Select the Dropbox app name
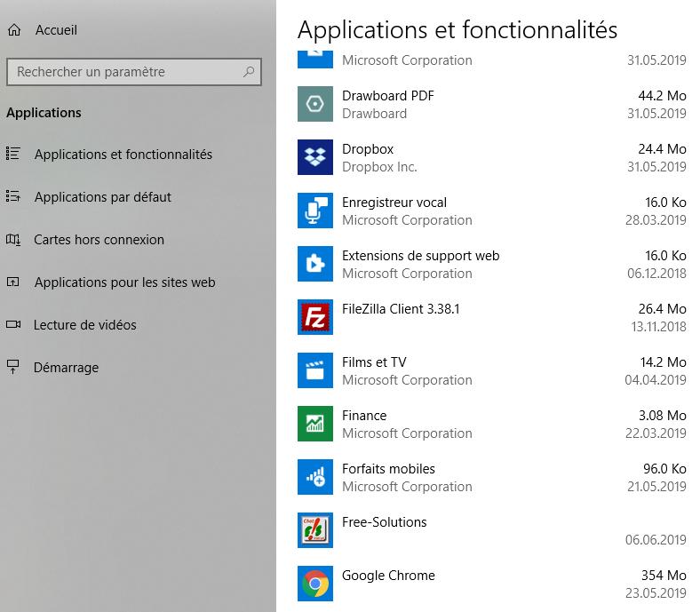The width and height of the screenshot is (700, 612). [368, 149]
